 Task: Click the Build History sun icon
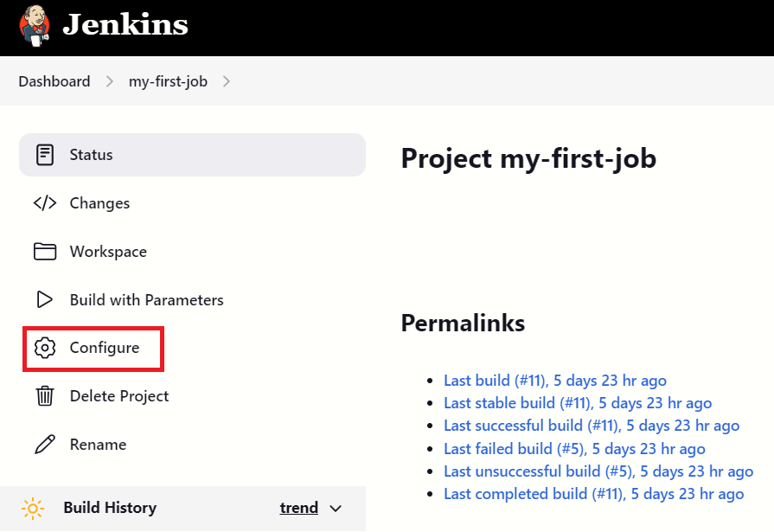[x=33, y=509]
